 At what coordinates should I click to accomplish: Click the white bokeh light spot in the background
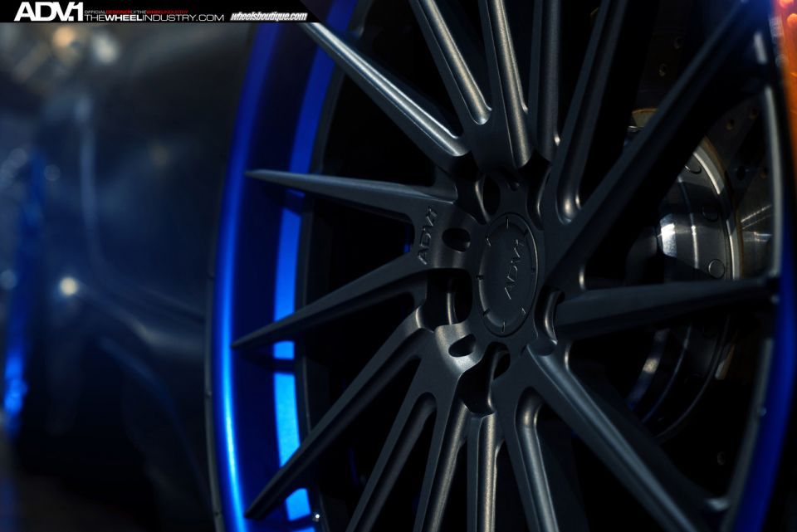click(x=68, y=286)
